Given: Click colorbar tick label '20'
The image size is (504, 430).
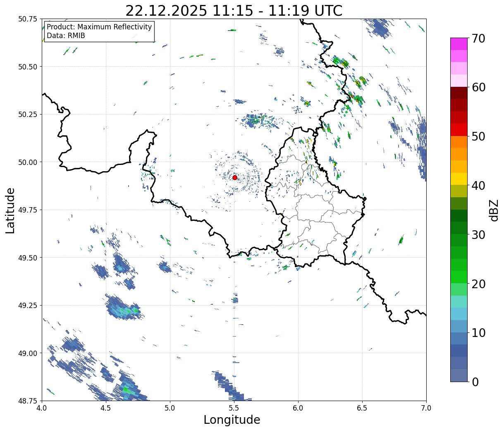Looking at the screenshot, I should [478, 284].
